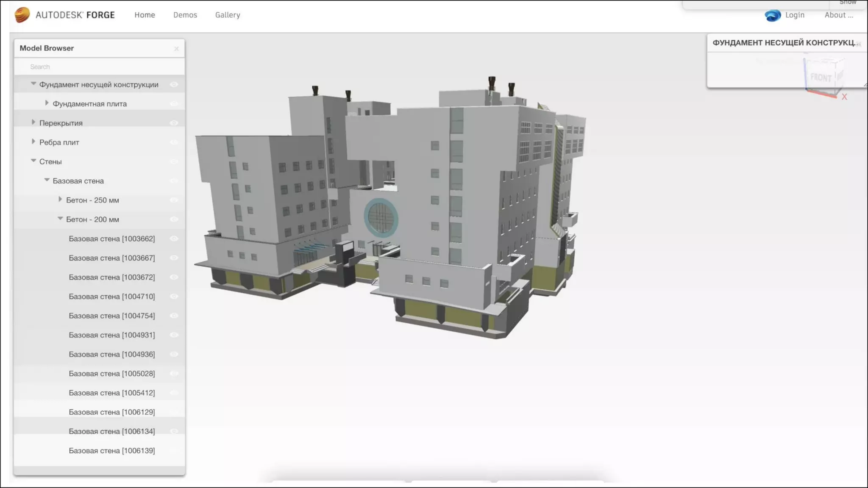The width and height of the screenshot is (868, 488).
Task: Open the About link
Action: (838, 15)
